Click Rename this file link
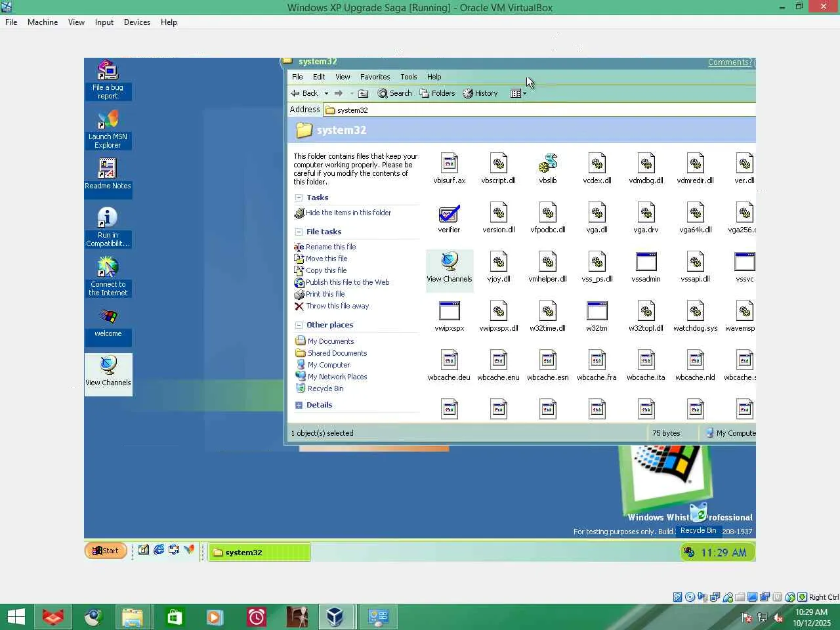The image size is (840, 630). pos(331,247)
